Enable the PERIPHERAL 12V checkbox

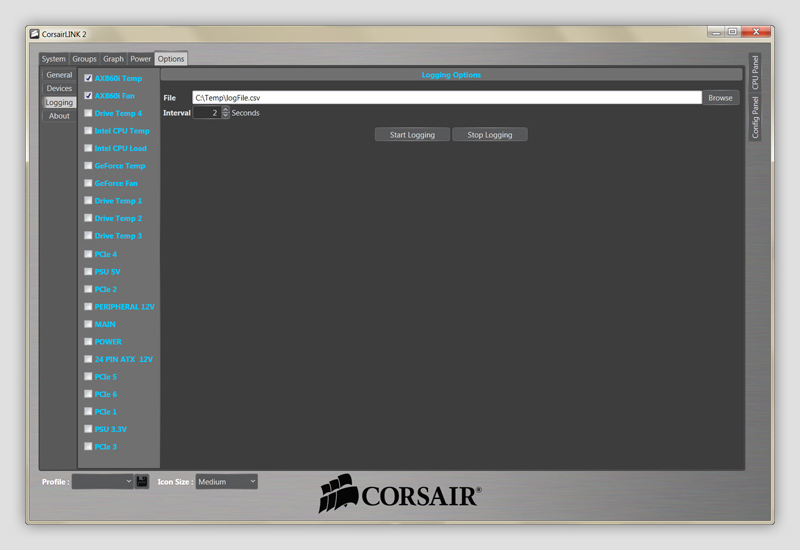(x=88, y=306)
